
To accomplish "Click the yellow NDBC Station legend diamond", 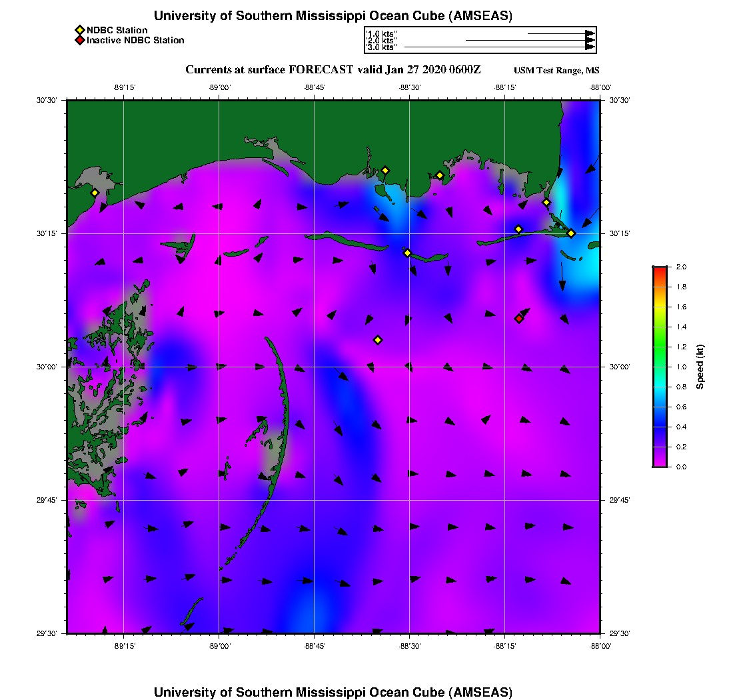I will pos(79,30).
